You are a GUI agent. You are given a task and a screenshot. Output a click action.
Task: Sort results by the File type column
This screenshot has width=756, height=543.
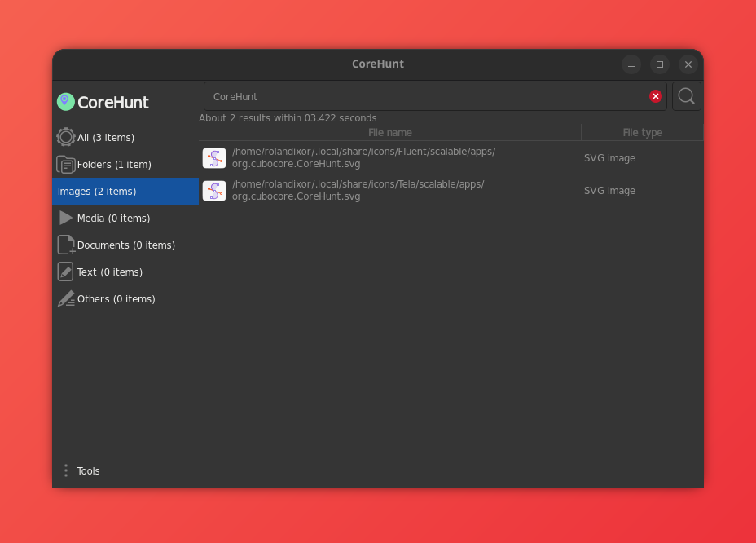[642, 132]
